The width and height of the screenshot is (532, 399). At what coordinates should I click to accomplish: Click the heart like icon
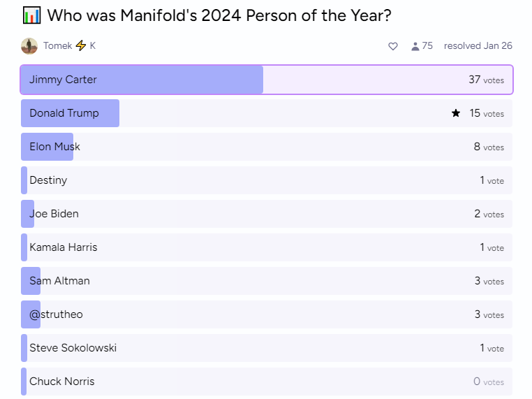point(392,46)
